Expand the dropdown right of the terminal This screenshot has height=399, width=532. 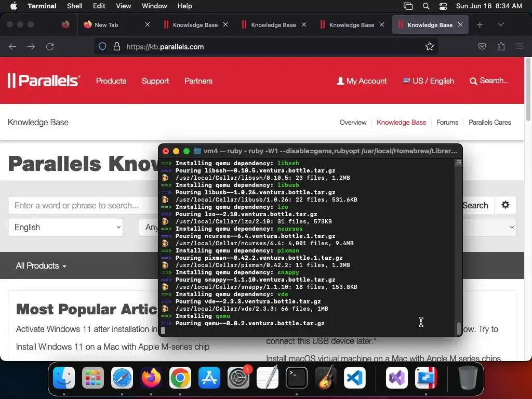[x=489, y=227]
